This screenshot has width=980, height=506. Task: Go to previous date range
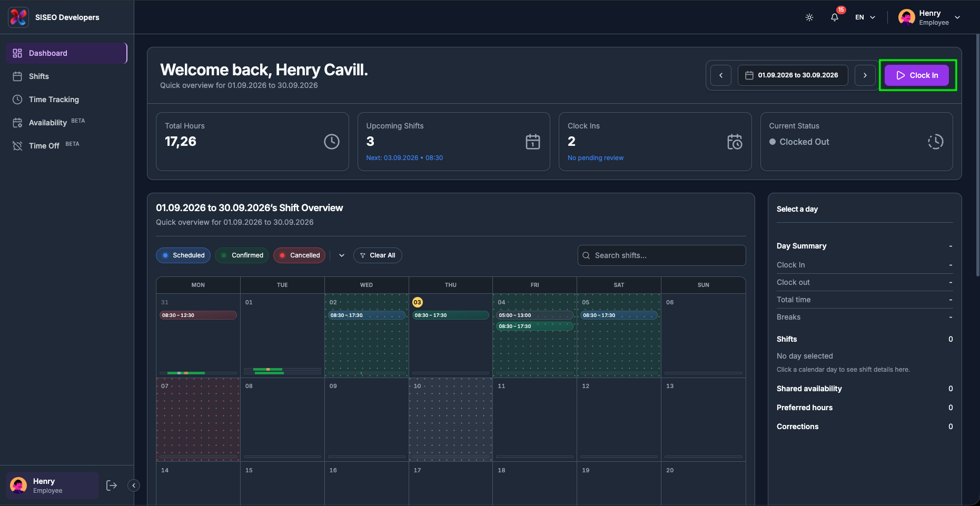pyautogui.click(x=721, y=75)
